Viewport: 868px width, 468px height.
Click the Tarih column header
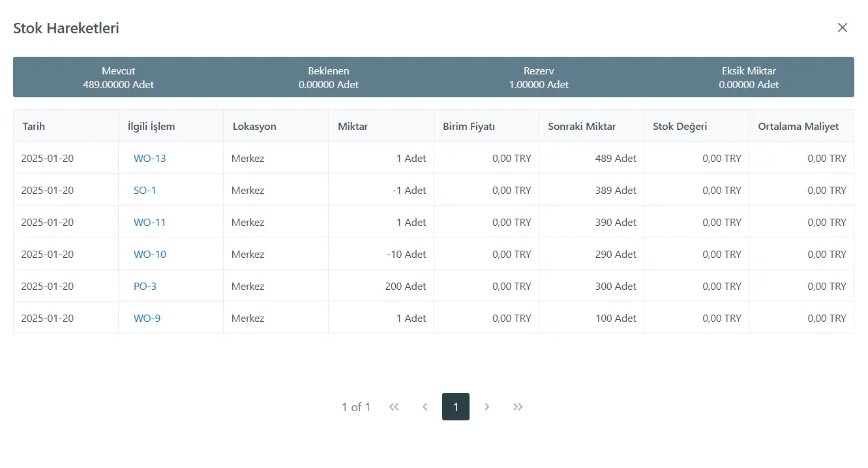pyautogui.click(x=66, y=126)
